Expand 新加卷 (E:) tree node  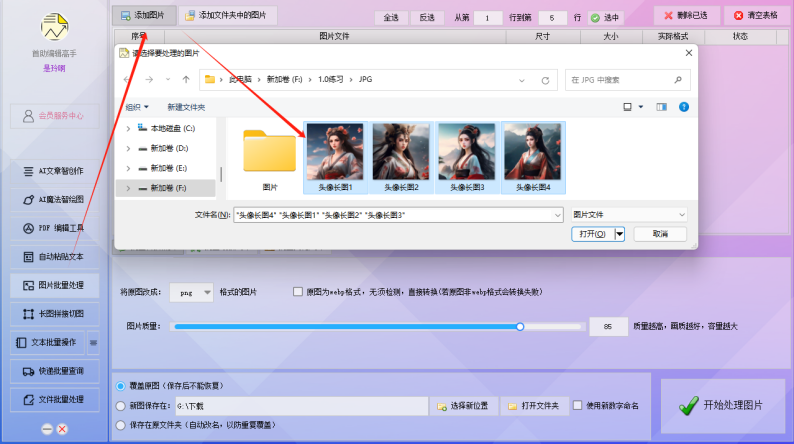(x=128, y=168)
